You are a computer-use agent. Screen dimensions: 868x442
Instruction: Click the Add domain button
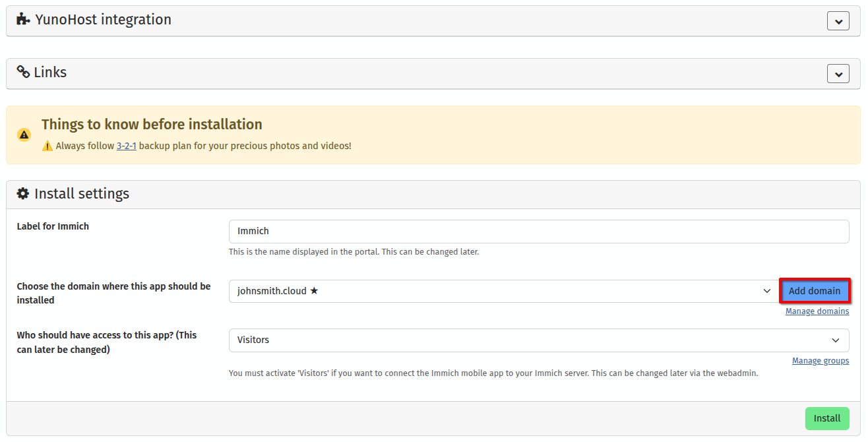[815, 291]
